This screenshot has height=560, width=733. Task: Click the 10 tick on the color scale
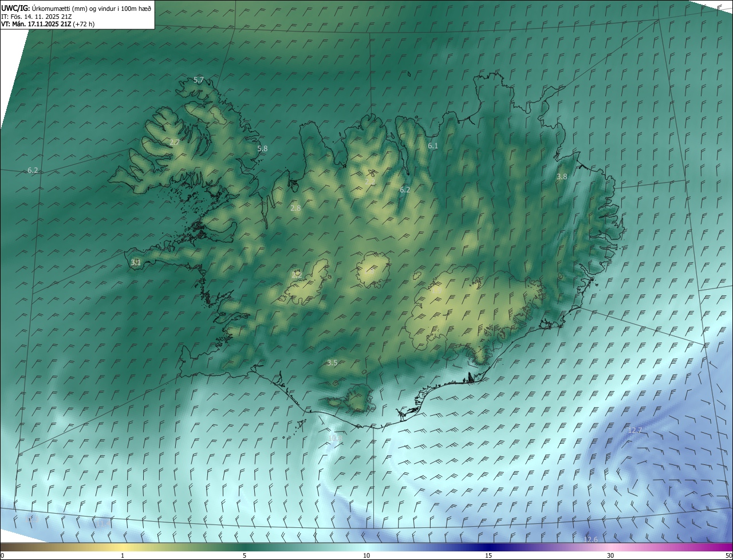[x=366, y=555]
